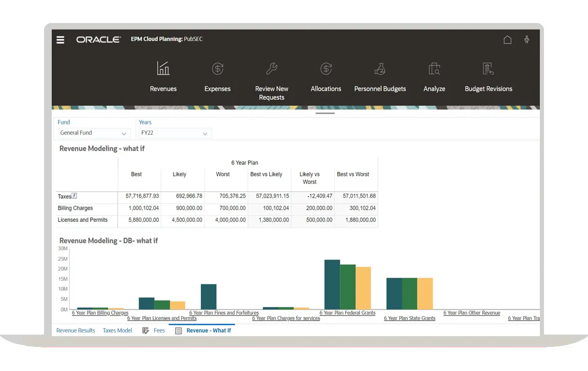Open the user profile icon
Screen dimensions: 588x371
[527, 39]
